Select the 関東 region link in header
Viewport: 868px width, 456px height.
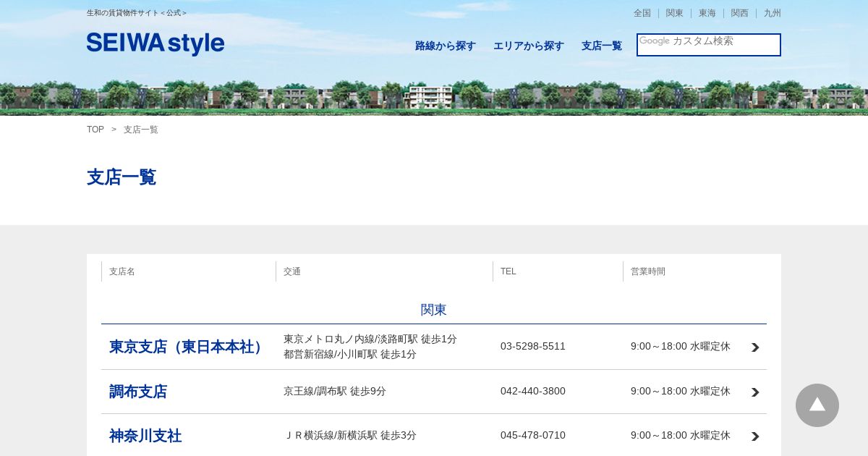coord(675,13)
